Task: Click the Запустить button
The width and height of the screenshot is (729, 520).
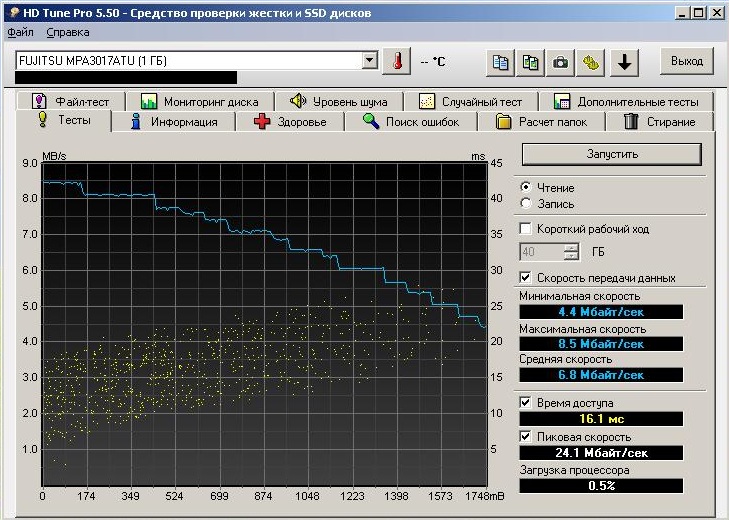Action: click(x=612, y=154)
